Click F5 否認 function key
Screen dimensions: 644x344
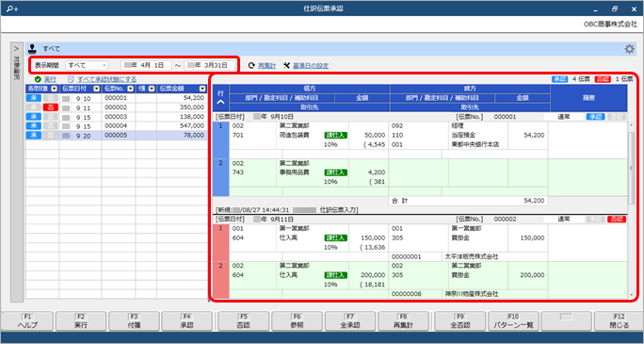click(x=244, y=321)
